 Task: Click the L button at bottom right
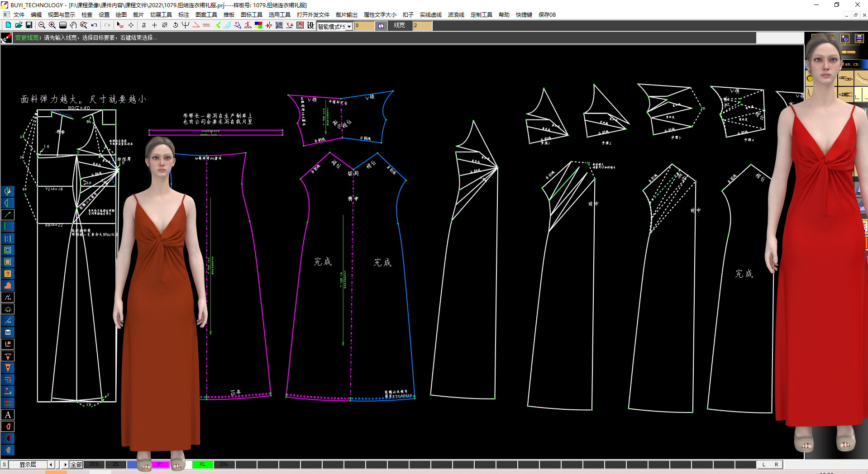click(764, 465)
